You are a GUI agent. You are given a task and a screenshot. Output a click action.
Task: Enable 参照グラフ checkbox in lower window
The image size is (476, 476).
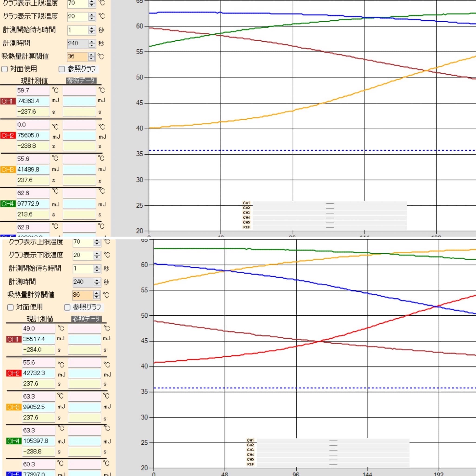pos(67,307)
